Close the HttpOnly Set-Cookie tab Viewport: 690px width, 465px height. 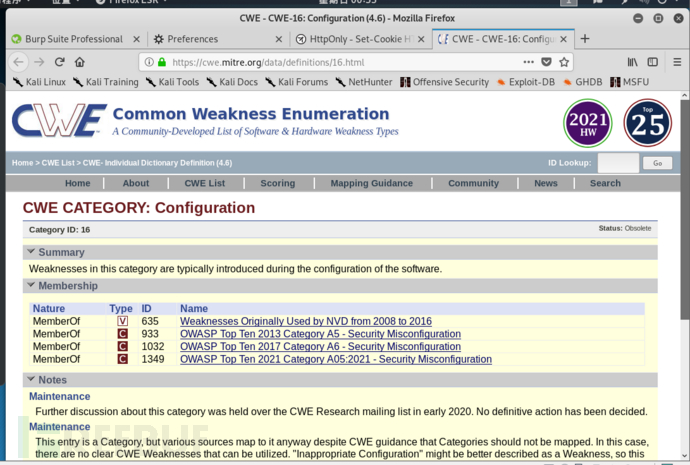(x=421, y=39)
